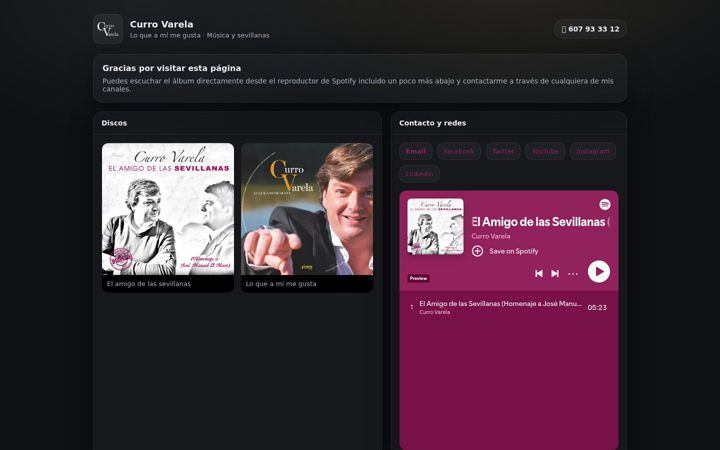Click the Lo que a mí me gusta caption
Image resolution: width=720 pixels, height=450 pixels.
point(281,284)
